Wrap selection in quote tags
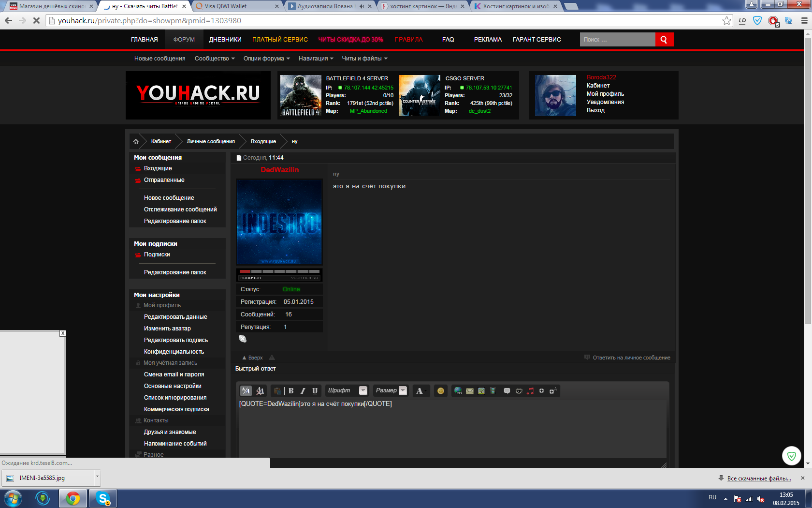This screenshot has width=812, height=508. click(507, 391)
